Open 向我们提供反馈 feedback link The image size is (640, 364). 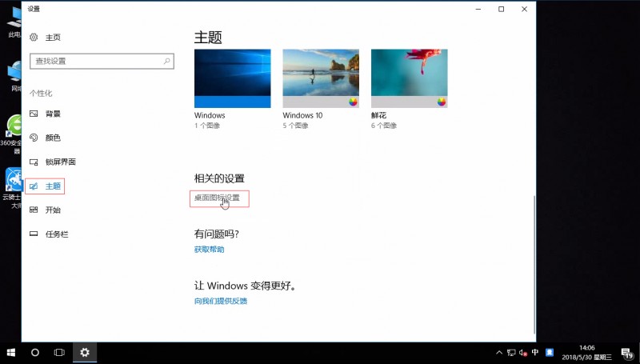[221, 301]
